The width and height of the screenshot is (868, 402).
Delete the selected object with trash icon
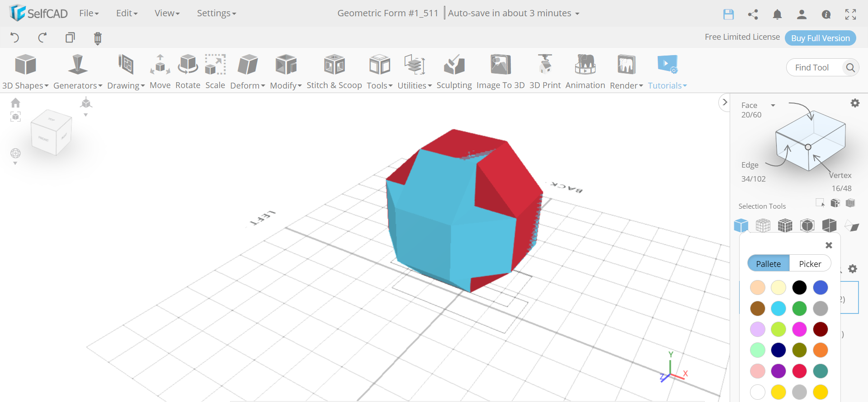[98, 38]
